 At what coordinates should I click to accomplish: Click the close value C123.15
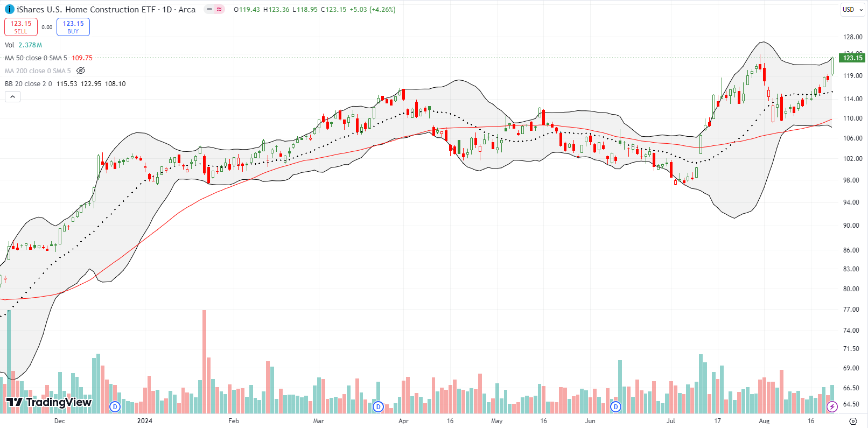coord(334,9)
